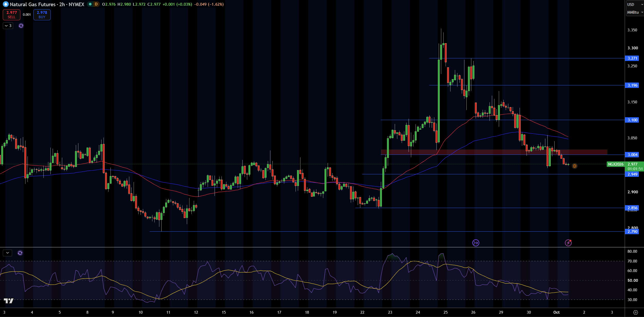The image size is (644, 317).
Task: Select the 2.790 price level label
Action: coord(632,232)
